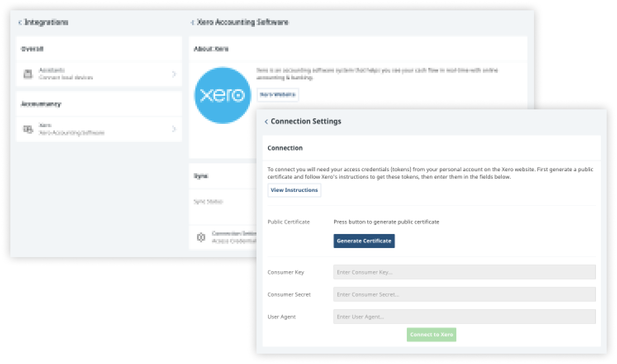The width and height of the screenshot is (617, 364).
Task: Click the Sync section heading
Action: 201,176
